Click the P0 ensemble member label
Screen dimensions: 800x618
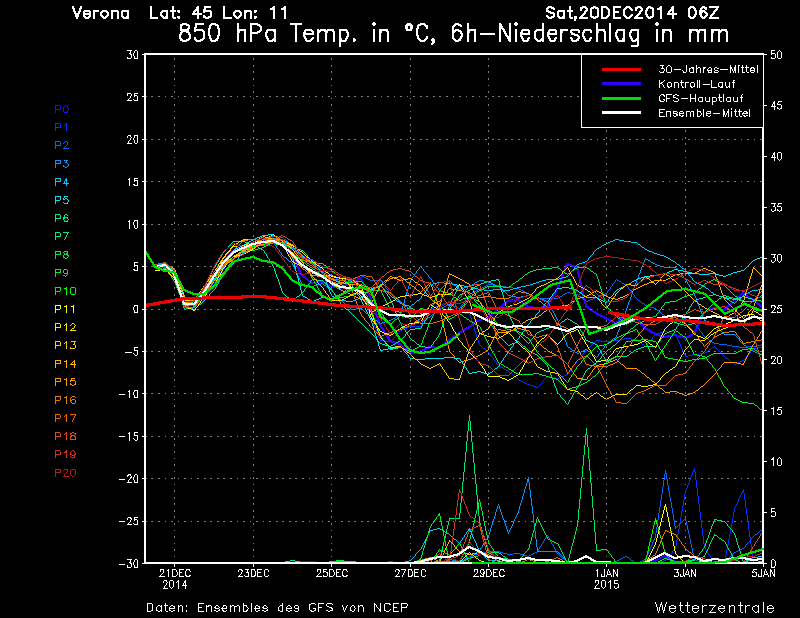tap(62, 109)
